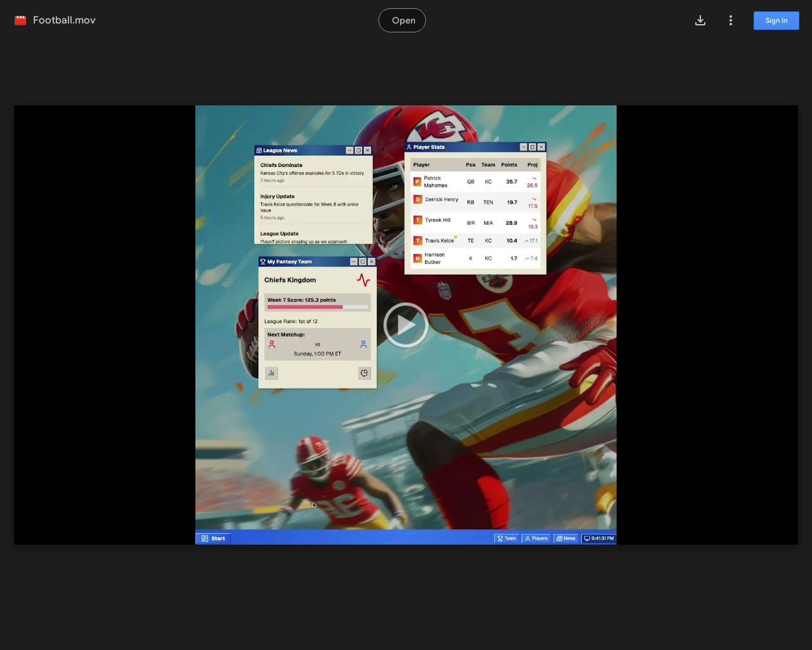Click the Chiefs Kingdom team name
Viewport: 812px width, 650px height.
(290, 280)
